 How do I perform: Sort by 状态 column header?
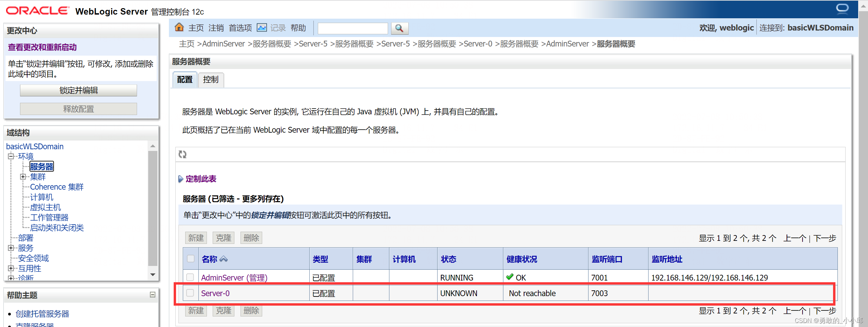448,259
